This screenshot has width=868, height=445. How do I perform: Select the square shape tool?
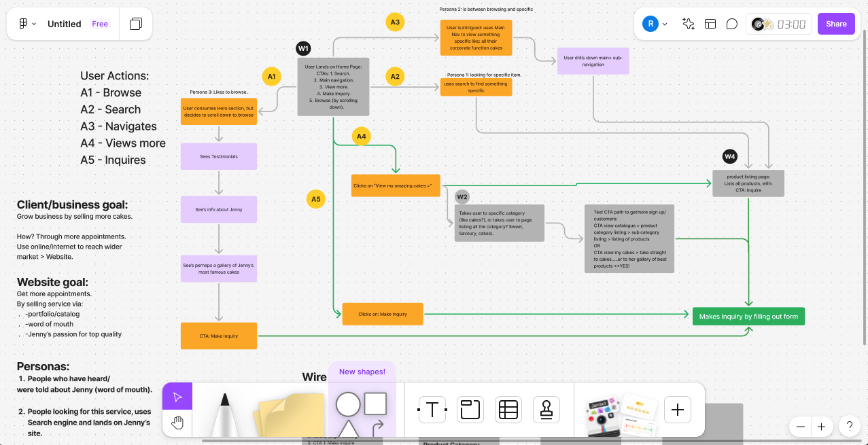(375, 404)
